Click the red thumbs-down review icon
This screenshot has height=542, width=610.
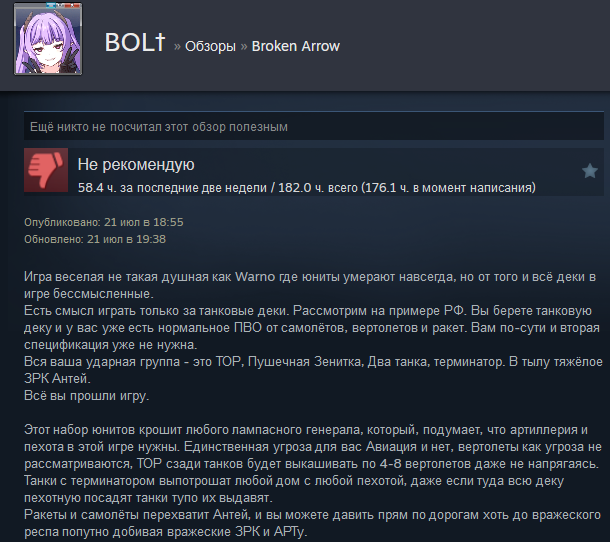click(46, 170)
